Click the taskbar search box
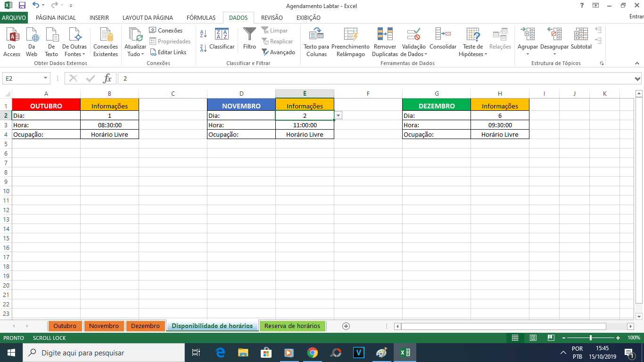 pyautogui.click(x=103, y=353)
